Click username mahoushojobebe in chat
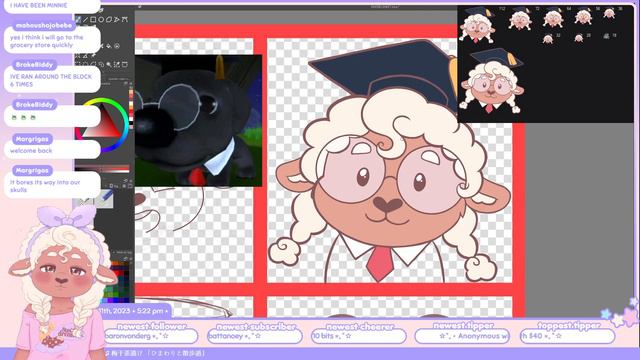 pos(44,25)
